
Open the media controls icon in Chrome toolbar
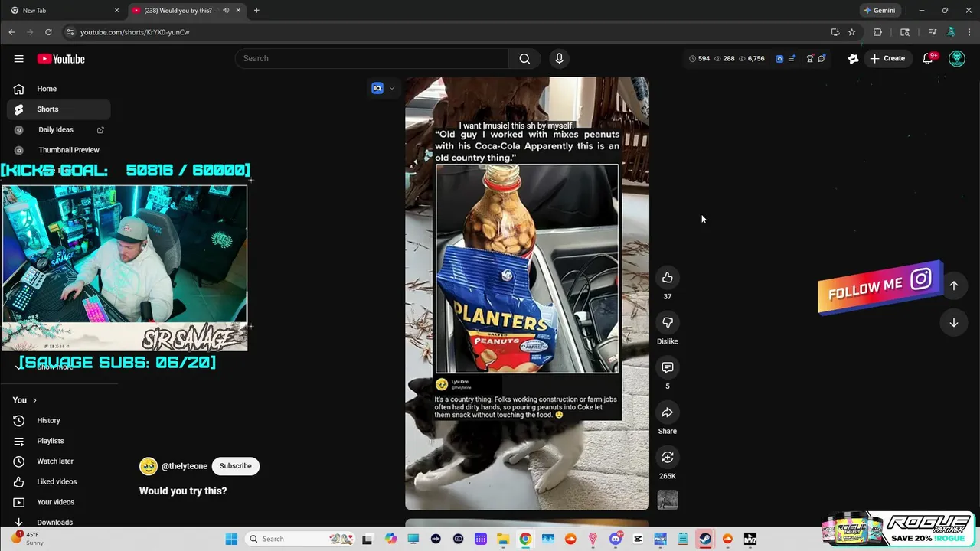tap(932, 32)
